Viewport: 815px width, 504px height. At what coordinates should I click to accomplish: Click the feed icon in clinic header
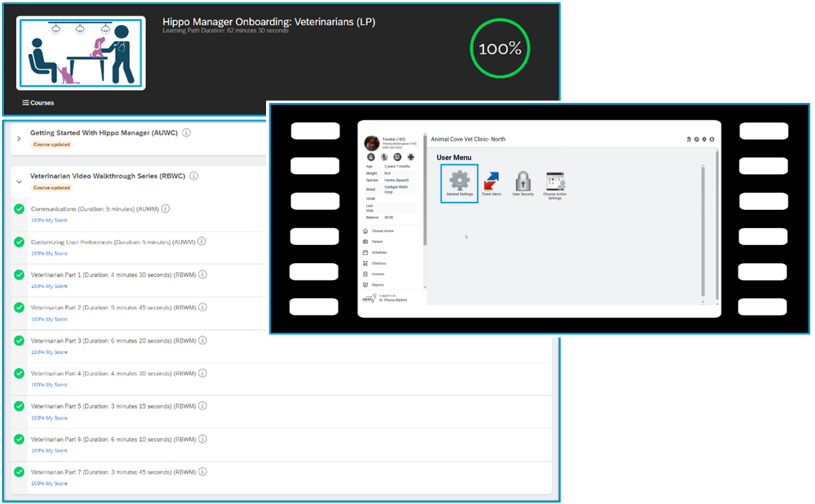pyautogui.click(x=689, y=139)
